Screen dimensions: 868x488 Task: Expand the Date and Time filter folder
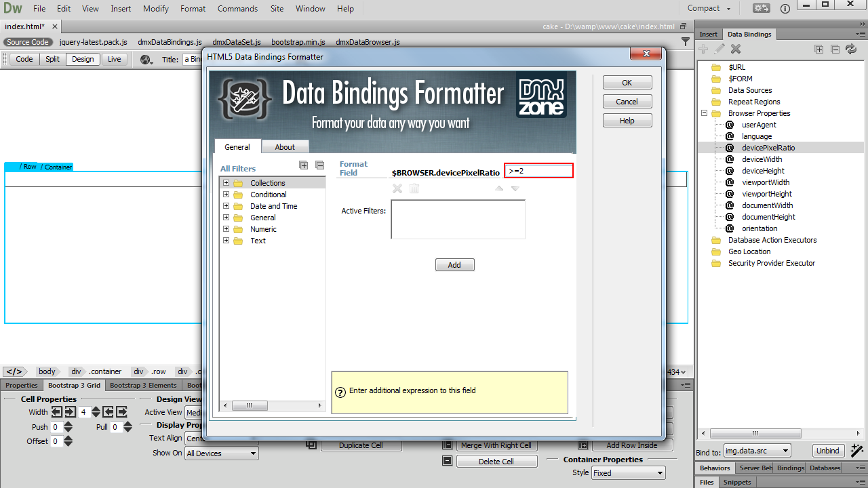[x=226, y=206]
